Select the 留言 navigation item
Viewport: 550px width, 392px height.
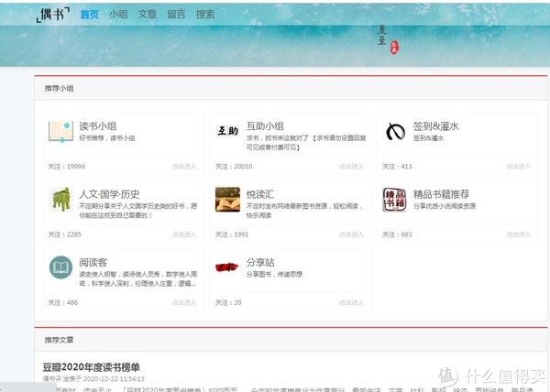coord(176,15)
